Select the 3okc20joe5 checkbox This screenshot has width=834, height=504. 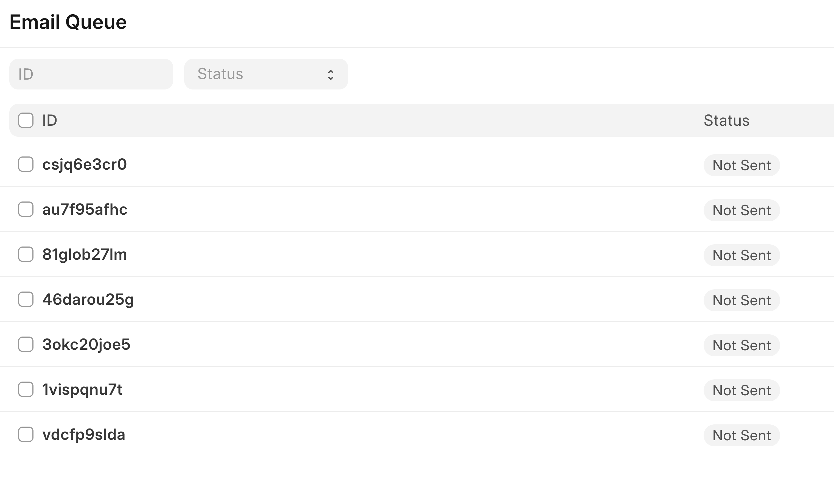click(26, 345)
